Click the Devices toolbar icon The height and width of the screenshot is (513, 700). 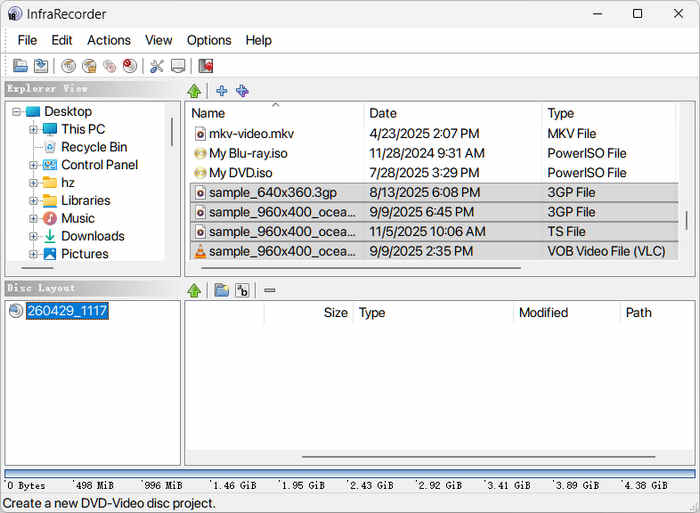[x=178, y=66]
